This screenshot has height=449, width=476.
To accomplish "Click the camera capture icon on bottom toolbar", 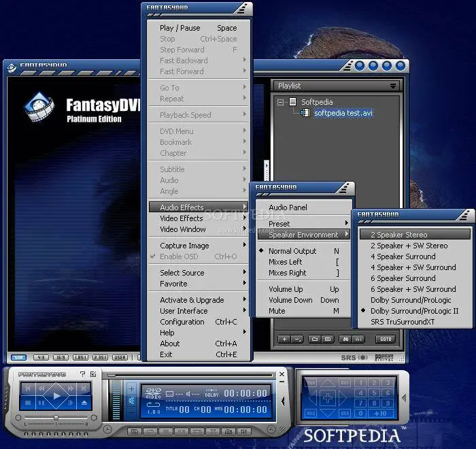I will pyautogui.click(x=228, y=431).
